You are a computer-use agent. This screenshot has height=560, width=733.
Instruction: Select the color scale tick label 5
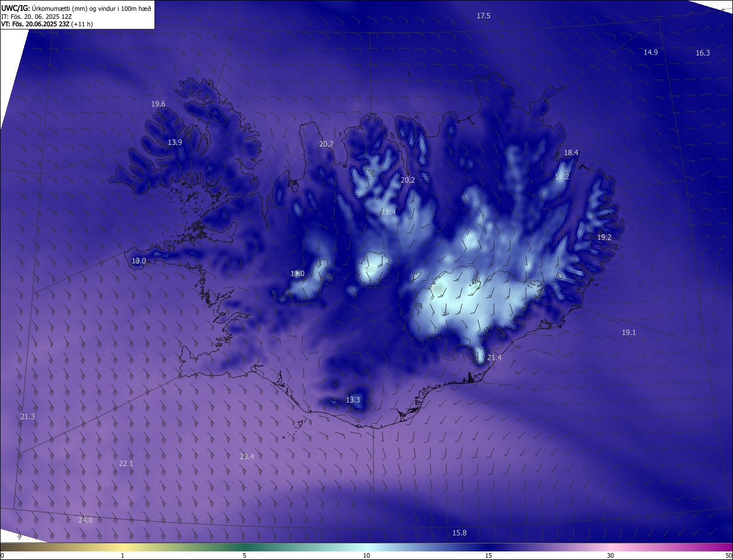coord(245,555)
